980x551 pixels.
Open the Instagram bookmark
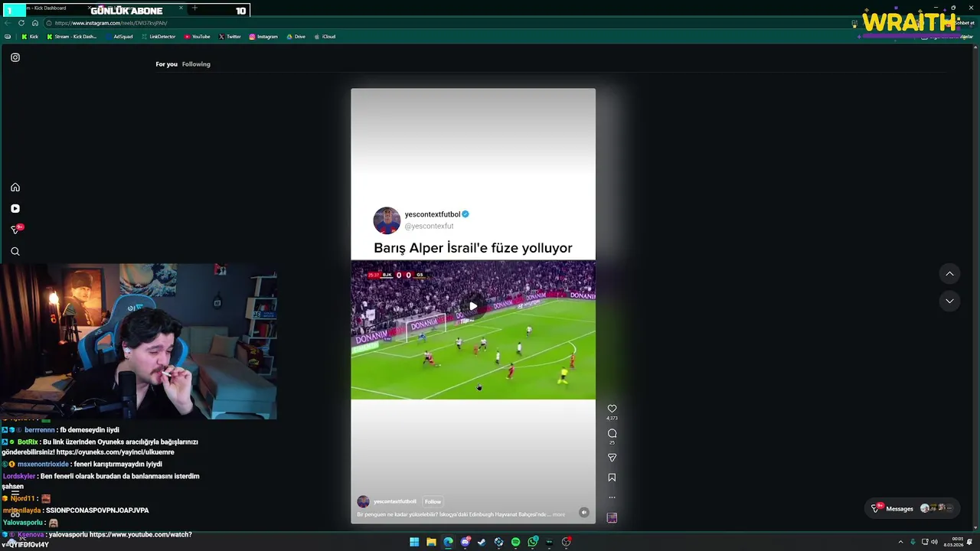coord(263,37)
